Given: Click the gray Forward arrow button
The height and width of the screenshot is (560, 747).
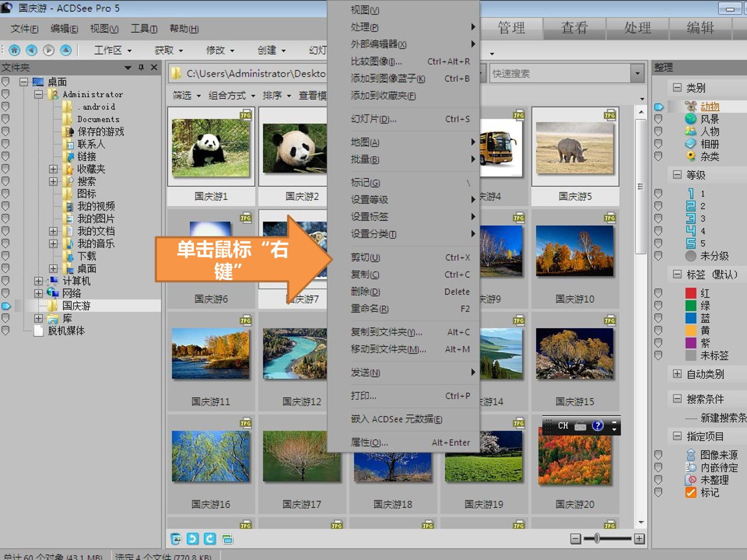Looking at the screenshot, I should (48, 50).
